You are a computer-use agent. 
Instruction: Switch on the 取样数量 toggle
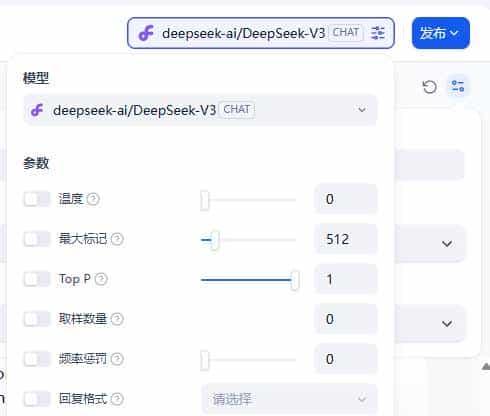click(x=37, y=319)
